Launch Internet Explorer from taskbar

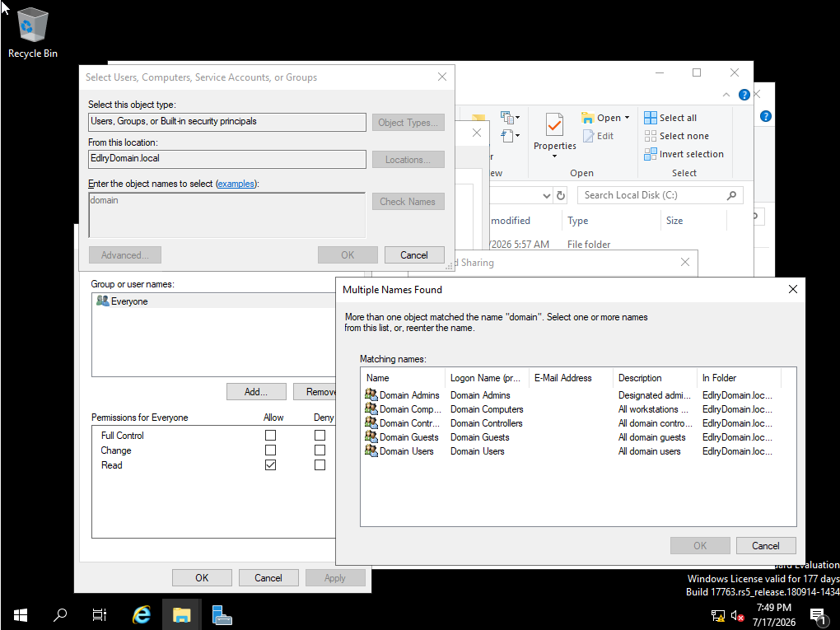142,615
